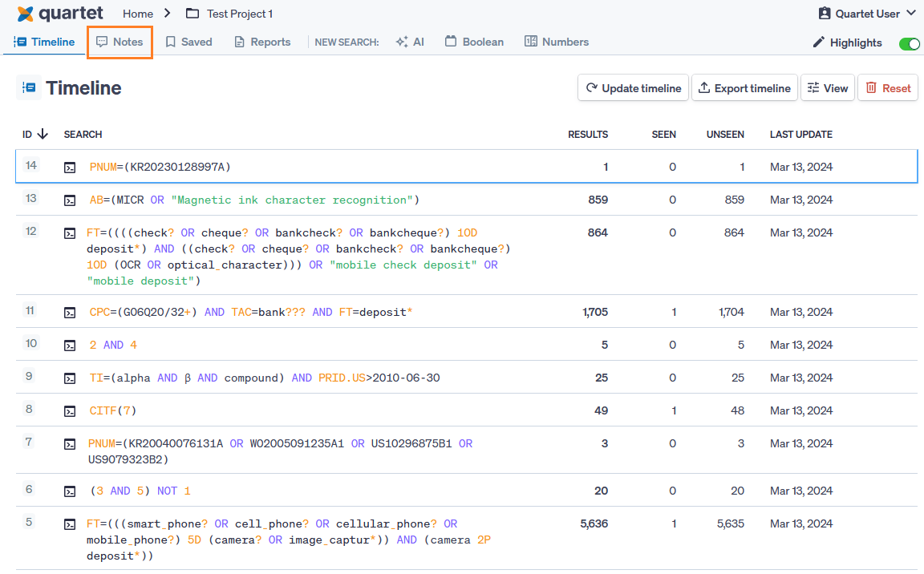Viewport: 924px width, 574px height.
Task: Sort by ID using the arrow
Action: pos(43,135)
